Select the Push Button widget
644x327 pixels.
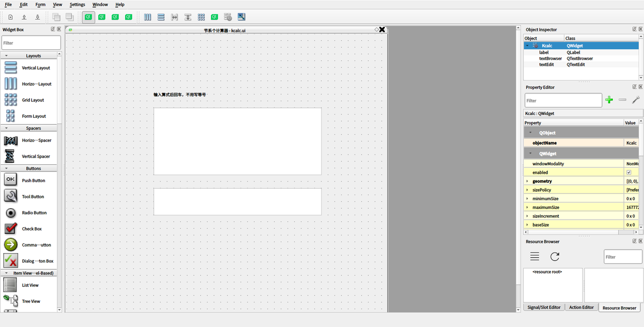tap(33, 180)
